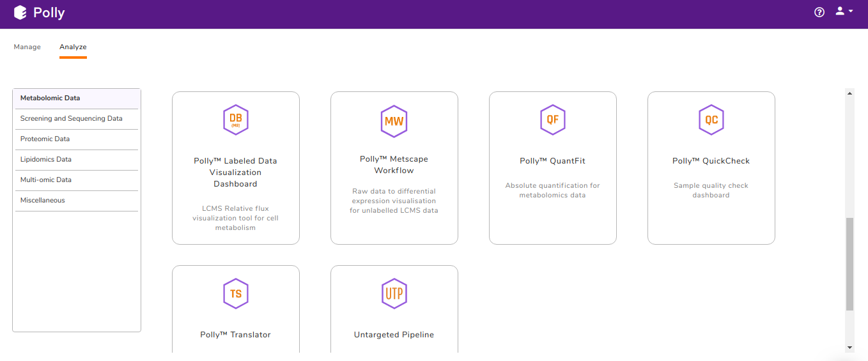868x361 pixels.
Task: Open Polly QuickCheck title link
Action: [711, 161]
